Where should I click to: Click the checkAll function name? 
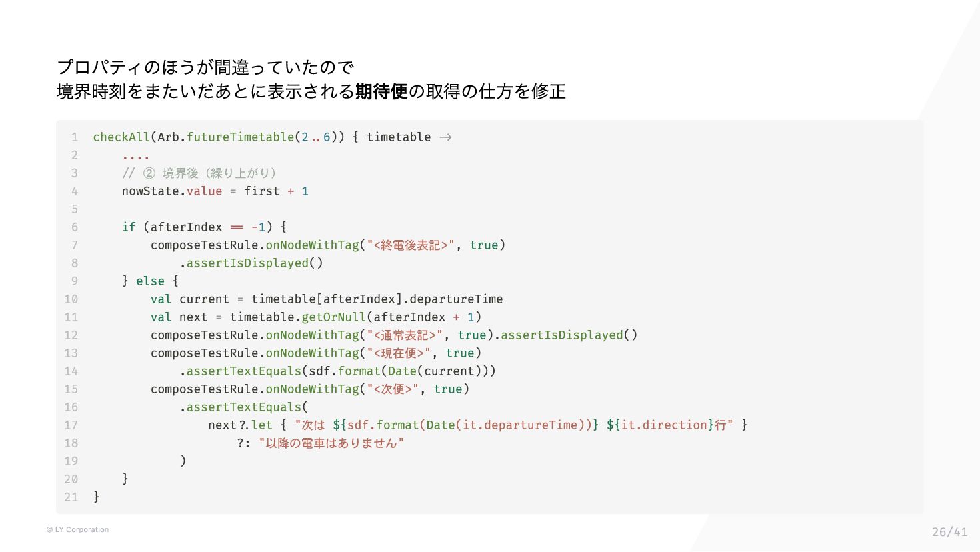pos(121,137)
